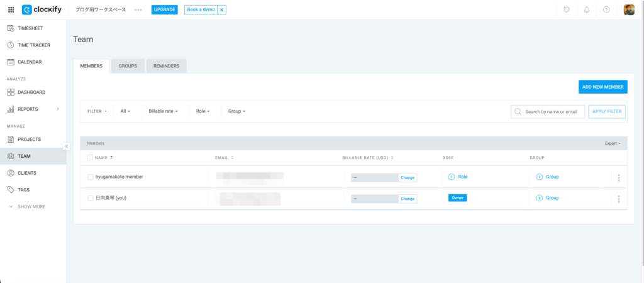The image size is (644, 283).
Task: Switch to the Reminders tab
Action: pos(166,66)
